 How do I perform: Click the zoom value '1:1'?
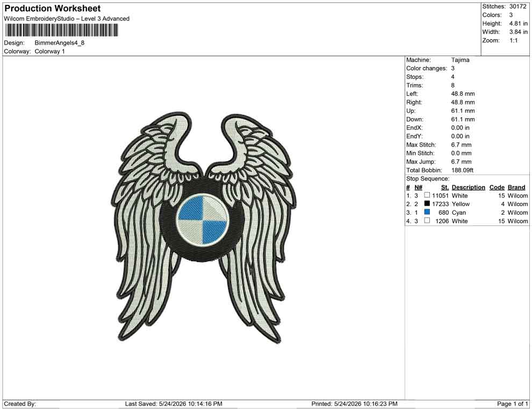tap(514, 40)
